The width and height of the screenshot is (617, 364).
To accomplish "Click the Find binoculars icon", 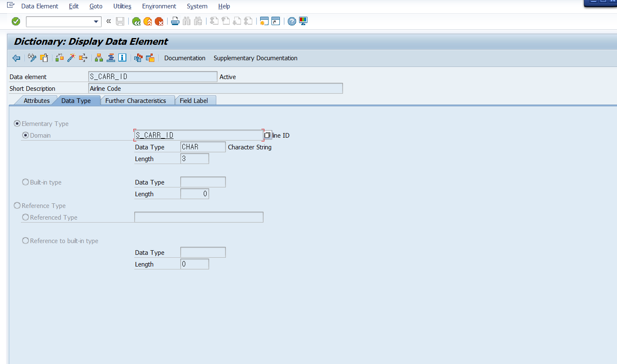I will [x=187, y=21].
